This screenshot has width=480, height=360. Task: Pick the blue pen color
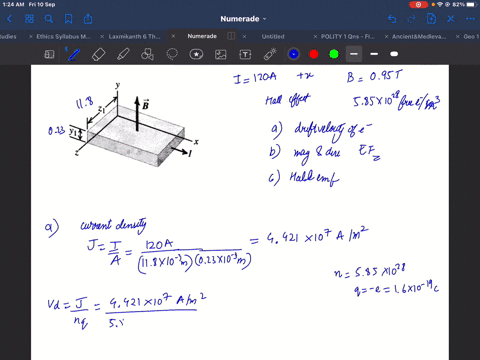(294, 54)
